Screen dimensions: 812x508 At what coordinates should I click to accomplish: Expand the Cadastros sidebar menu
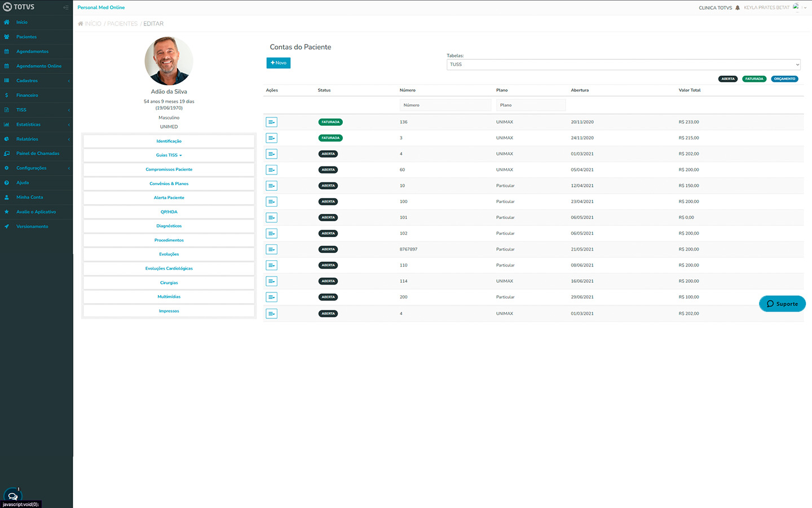[36, 81]
